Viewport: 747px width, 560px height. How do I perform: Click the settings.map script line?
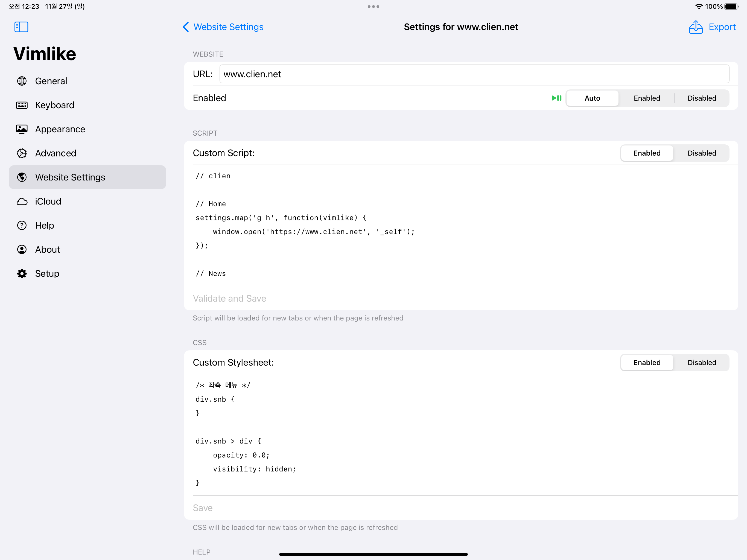(x=281, y=217)
